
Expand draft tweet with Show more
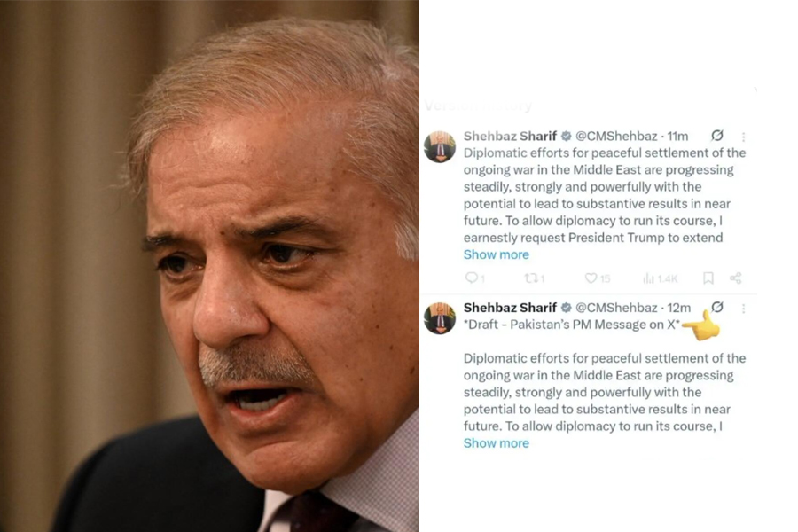tap(497, 443)
